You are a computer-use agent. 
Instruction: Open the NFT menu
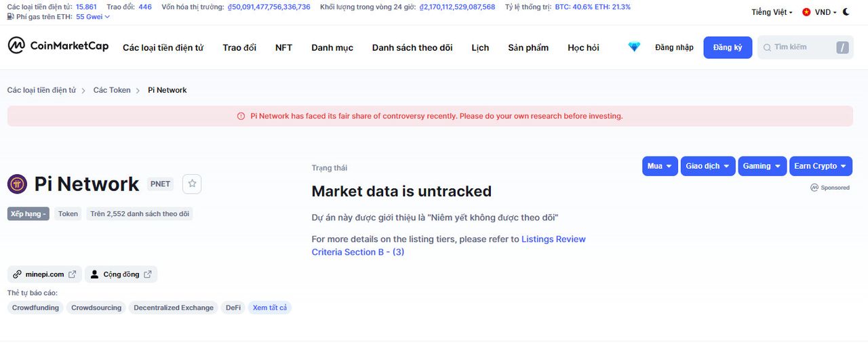pyautogui.click(x=283, y=47)
